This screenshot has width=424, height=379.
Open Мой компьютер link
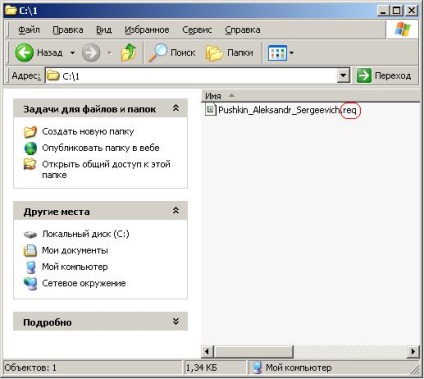pos(75,267)
